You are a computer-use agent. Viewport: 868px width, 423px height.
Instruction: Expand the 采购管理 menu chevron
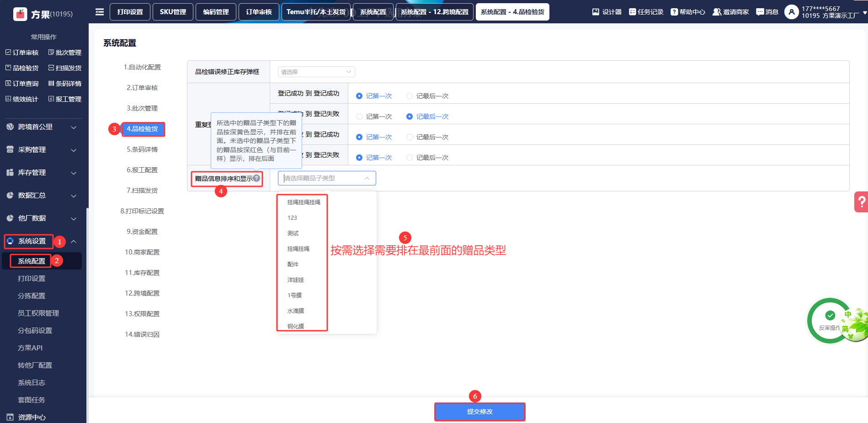point(74,150)
